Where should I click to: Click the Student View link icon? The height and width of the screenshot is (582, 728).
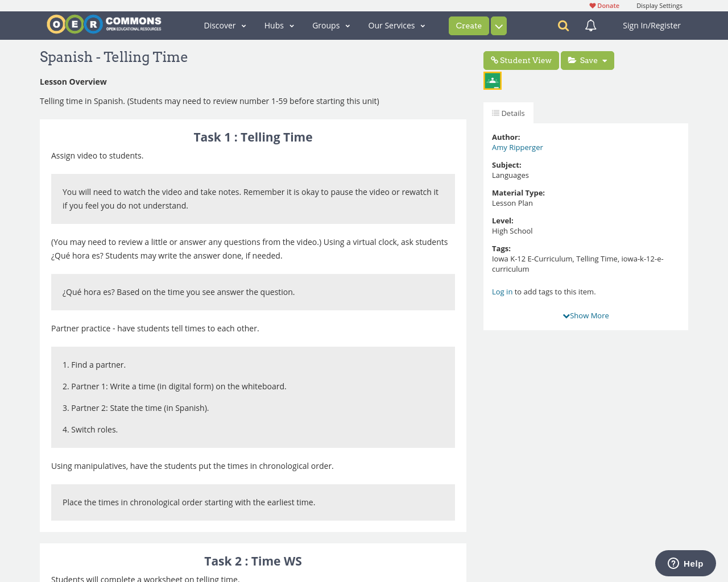[x=494, y=59]
